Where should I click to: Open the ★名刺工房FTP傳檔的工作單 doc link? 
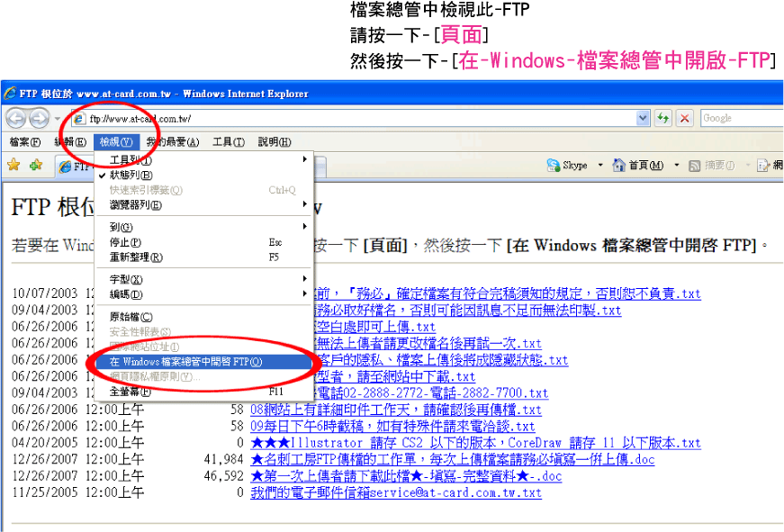452,459
